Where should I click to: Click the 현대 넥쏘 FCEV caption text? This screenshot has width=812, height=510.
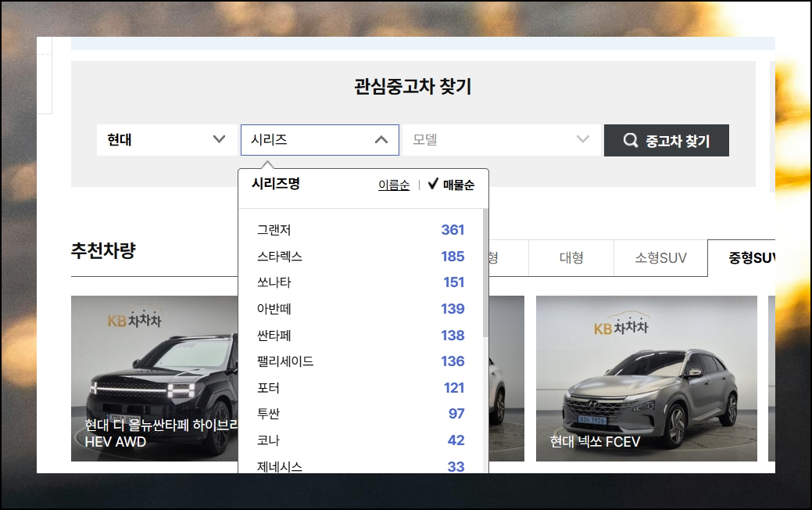[595, 442]
